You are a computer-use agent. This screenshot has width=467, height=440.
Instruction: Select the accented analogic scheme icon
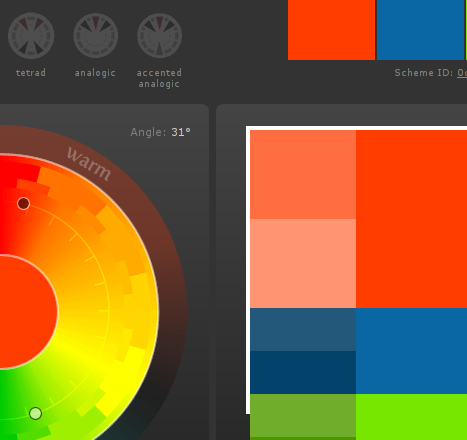pos(159,36)
